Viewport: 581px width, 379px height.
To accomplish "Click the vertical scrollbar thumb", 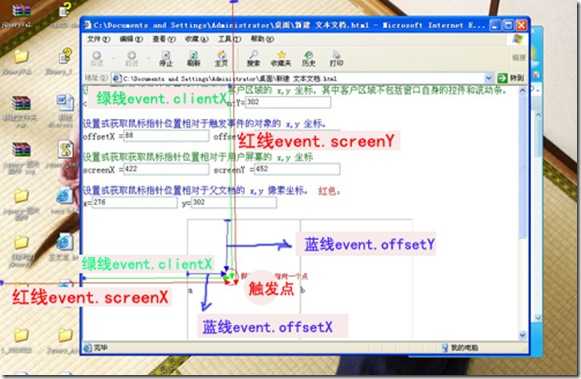I will pos(523,166).
